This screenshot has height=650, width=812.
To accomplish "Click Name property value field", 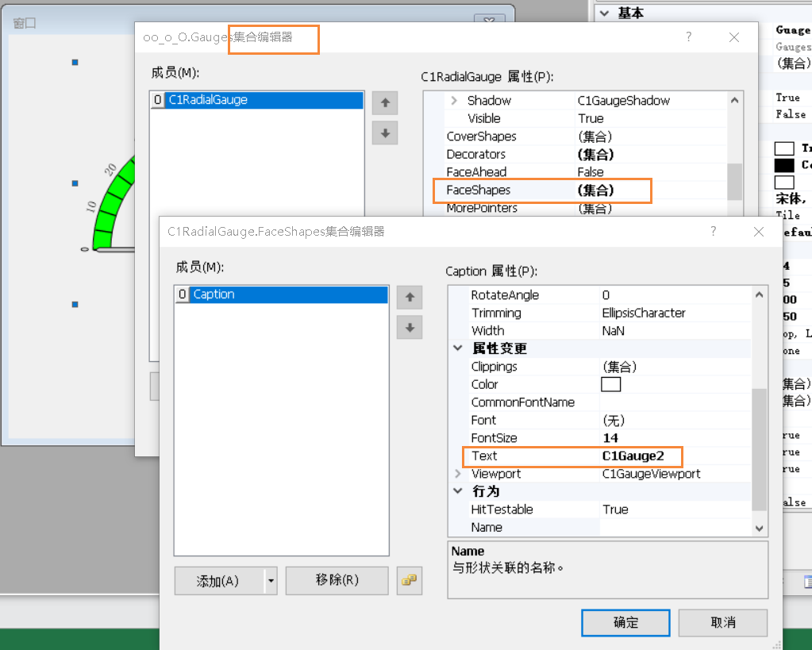I will [x=675, y=527].
